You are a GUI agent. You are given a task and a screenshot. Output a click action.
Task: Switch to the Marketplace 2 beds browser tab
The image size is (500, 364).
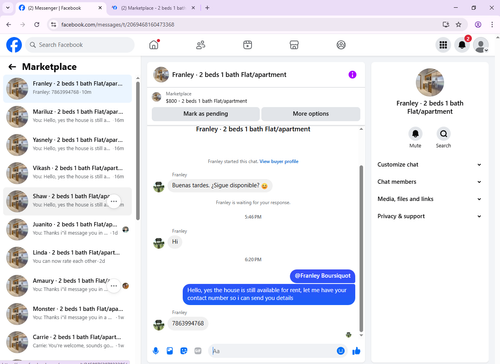tap(153, 8)
